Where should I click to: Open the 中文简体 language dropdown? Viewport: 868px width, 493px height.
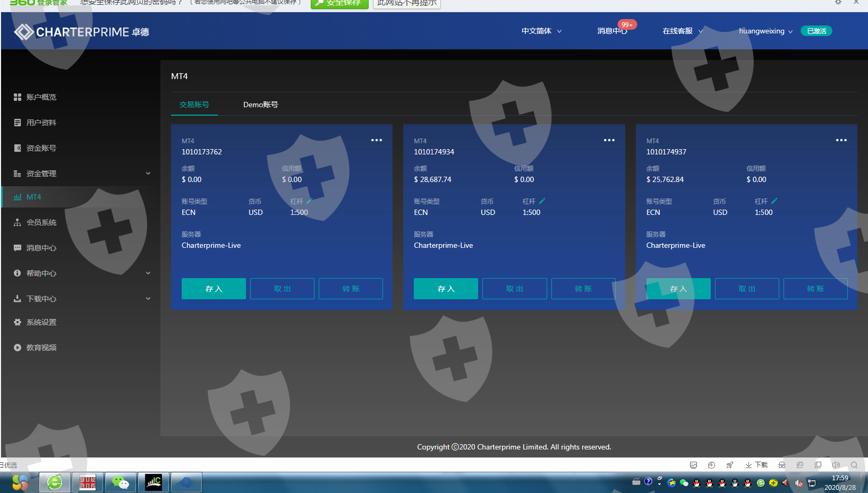click(541, 31)
